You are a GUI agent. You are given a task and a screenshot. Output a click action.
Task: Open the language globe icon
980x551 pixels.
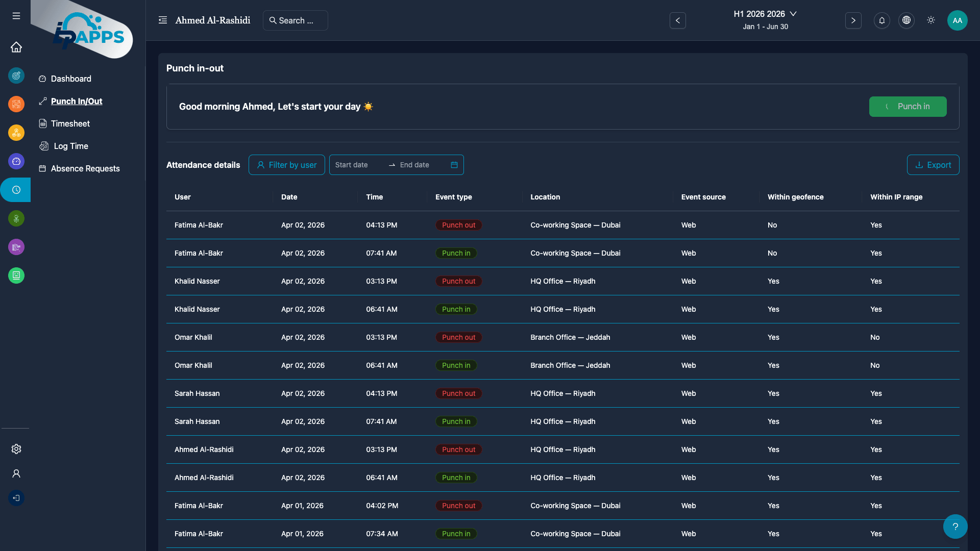click(x=906, y=20)
